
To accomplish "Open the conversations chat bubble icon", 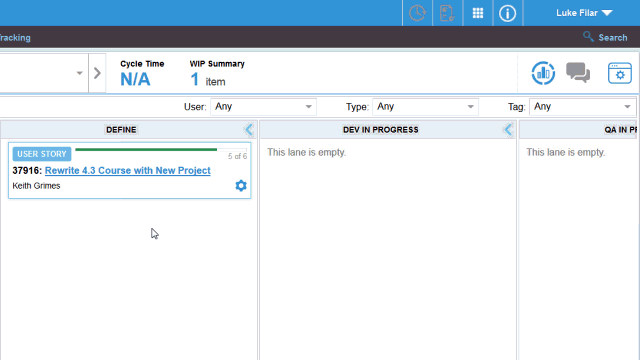I will click(x=578, y=73).
